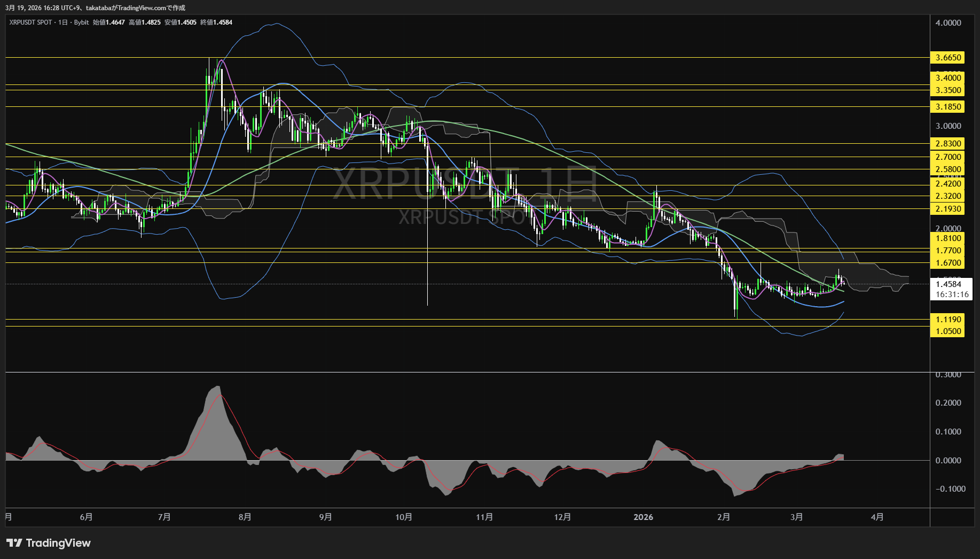
Task: Select the 3.1850 horizontal line label
Action: tap(948, 107)
